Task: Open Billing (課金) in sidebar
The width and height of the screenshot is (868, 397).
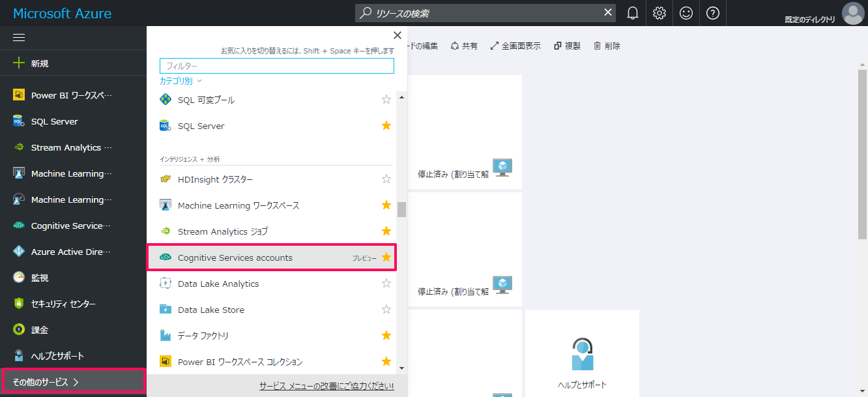Action: pos(73,330)
